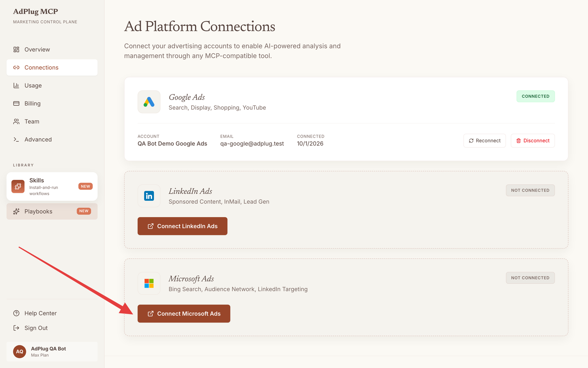
Task: Click the Skills puzzle piece icon
Action: [x=18, y=187]
